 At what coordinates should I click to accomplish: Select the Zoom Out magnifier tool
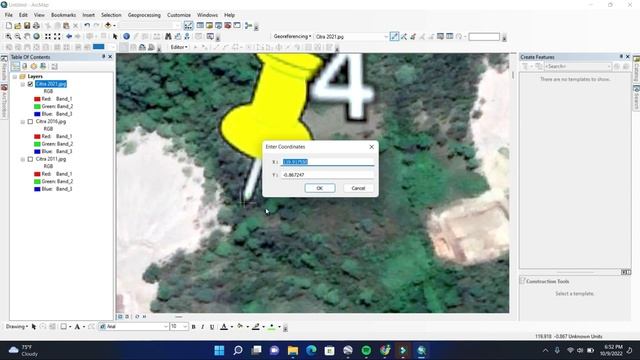click(x=18, y=37)
